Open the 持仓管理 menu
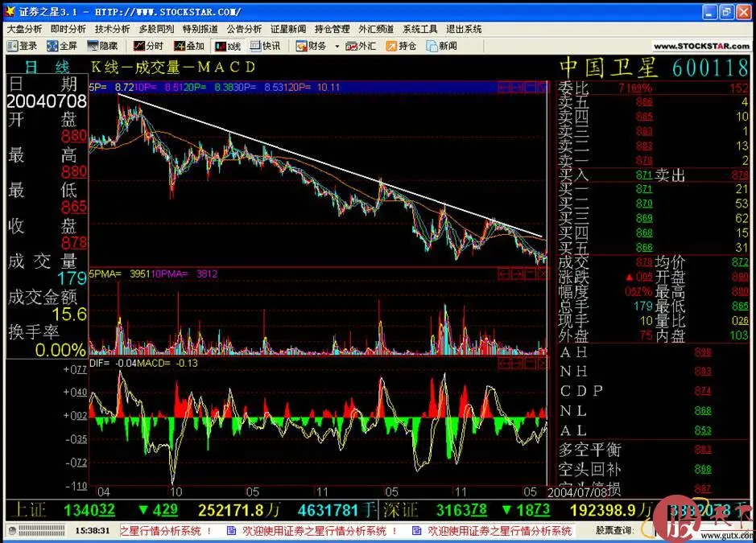The height and width of the screenshot is (543, 756). coord(333,29)
